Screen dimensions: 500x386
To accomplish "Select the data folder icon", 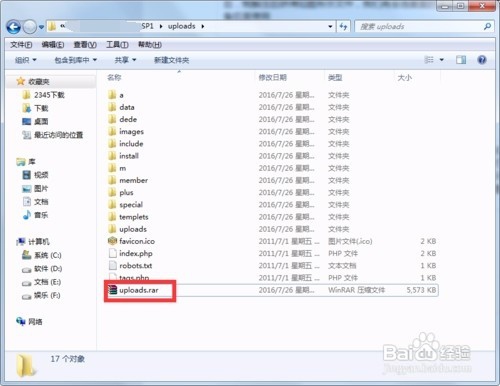I will coord(112,107).
